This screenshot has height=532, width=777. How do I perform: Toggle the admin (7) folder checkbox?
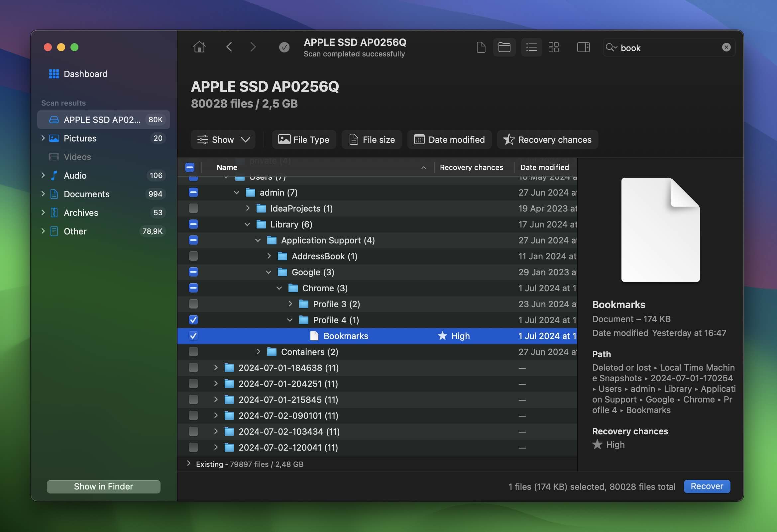[x=193, y=193]
